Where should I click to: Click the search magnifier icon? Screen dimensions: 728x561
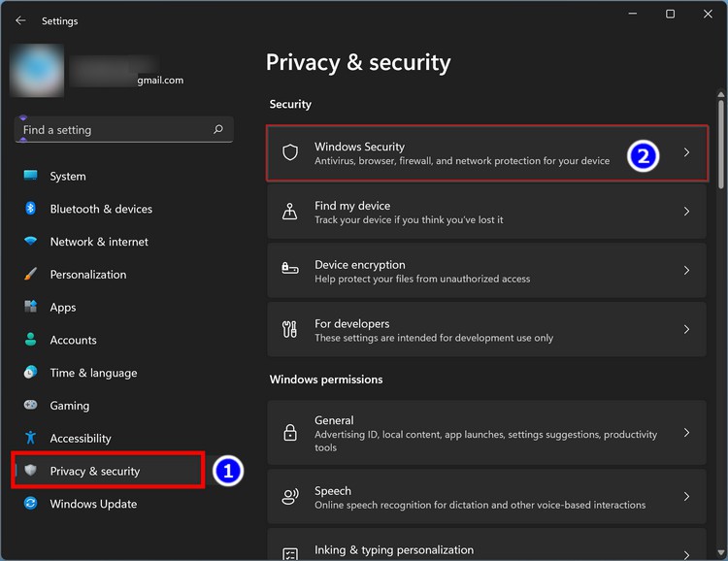(218, 129)
